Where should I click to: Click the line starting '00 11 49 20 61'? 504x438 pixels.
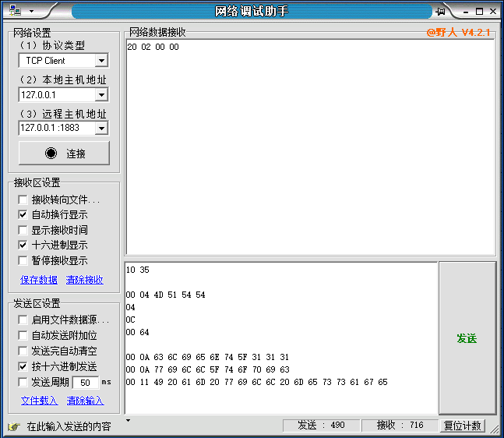coord(257,382)
